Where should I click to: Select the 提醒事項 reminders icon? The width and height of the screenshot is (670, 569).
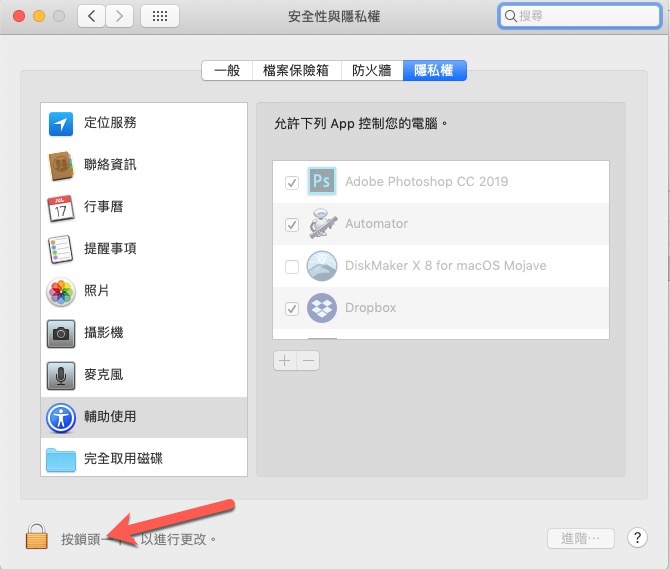click(61, 249)
